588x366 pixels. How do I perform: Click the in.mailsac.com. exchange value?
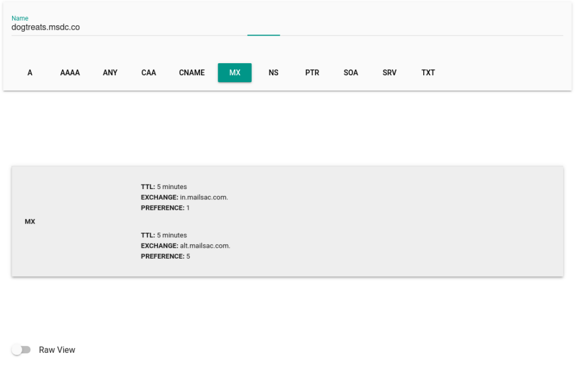click(x=204, y=198)
